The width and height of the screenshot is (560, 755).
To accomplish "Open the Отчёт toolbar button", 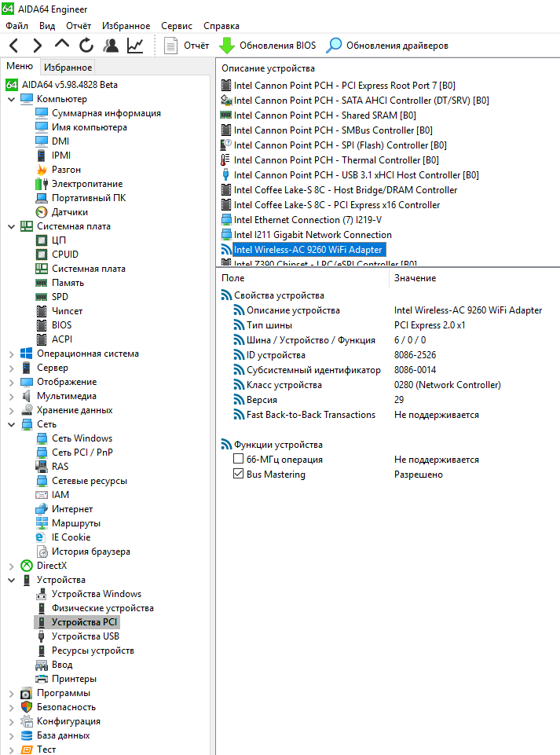I will (186, 46).
